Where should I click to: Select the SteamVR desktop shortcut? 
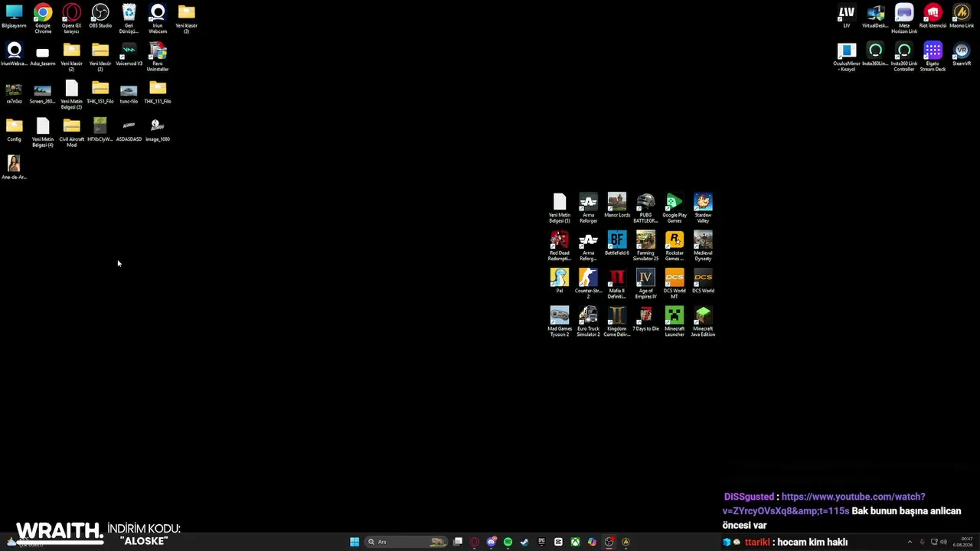pos(962,55)
